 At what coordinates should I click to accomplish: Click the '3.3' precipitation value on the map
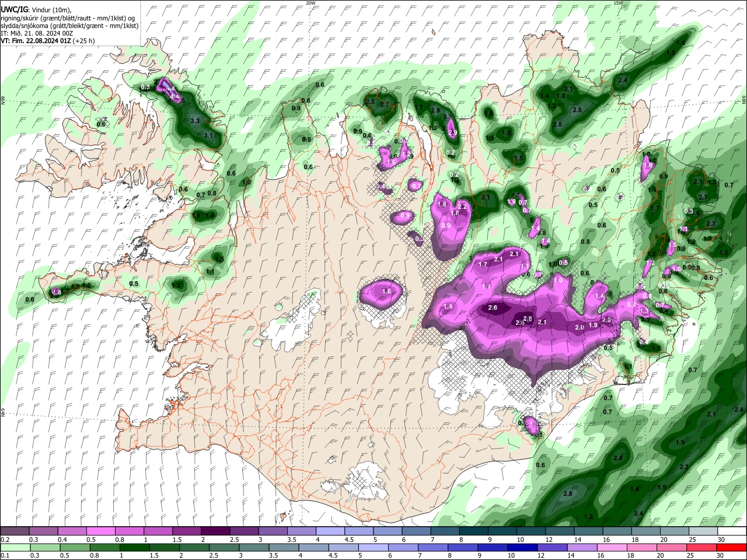(196, 121)
